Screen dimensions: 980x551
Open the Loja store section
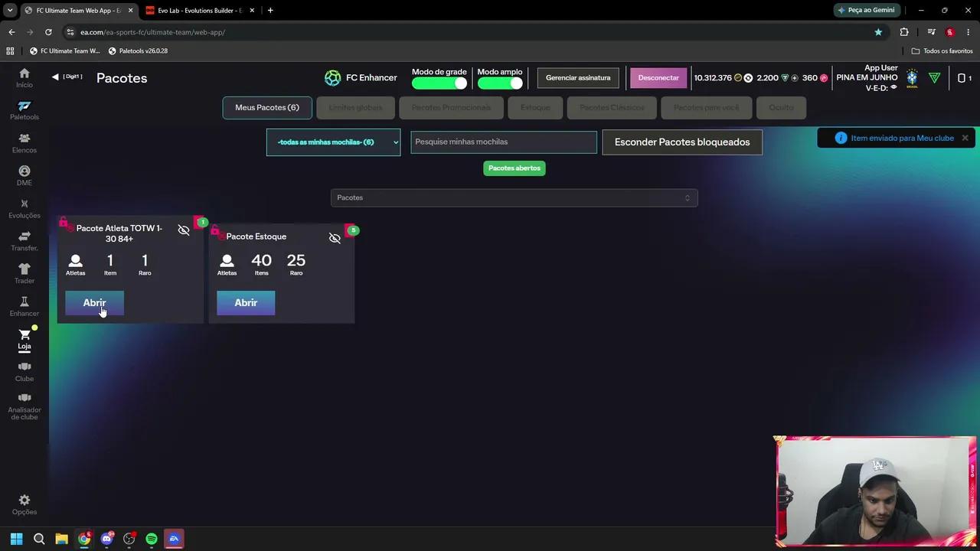point(24,339)
